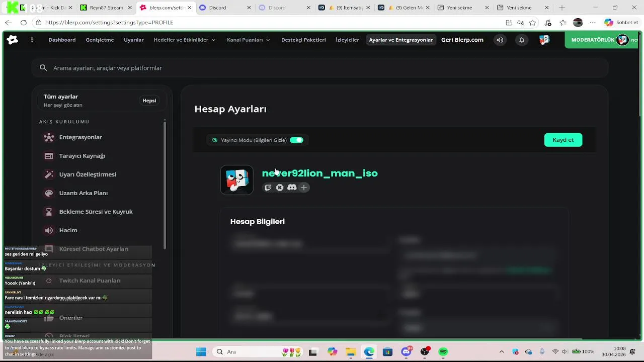Click the Kick linked account icon
644x362 pixels.
tap(280, 188)
